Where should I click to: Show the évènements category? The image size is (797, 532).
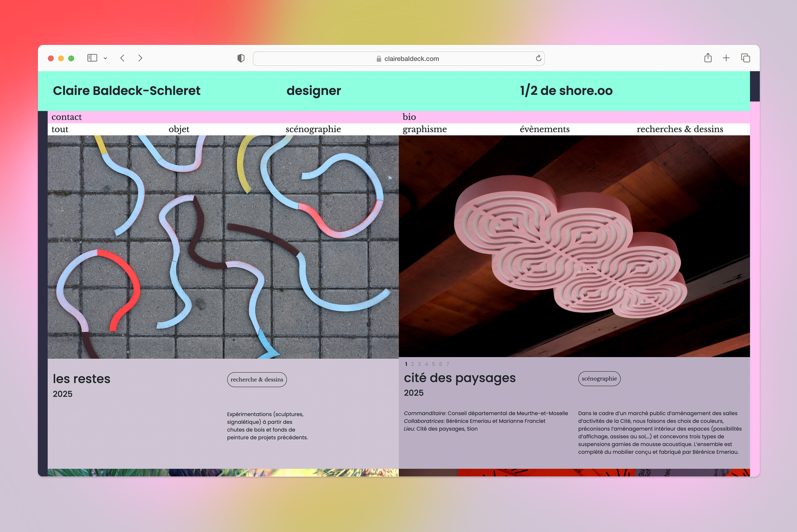pos(545,129)
